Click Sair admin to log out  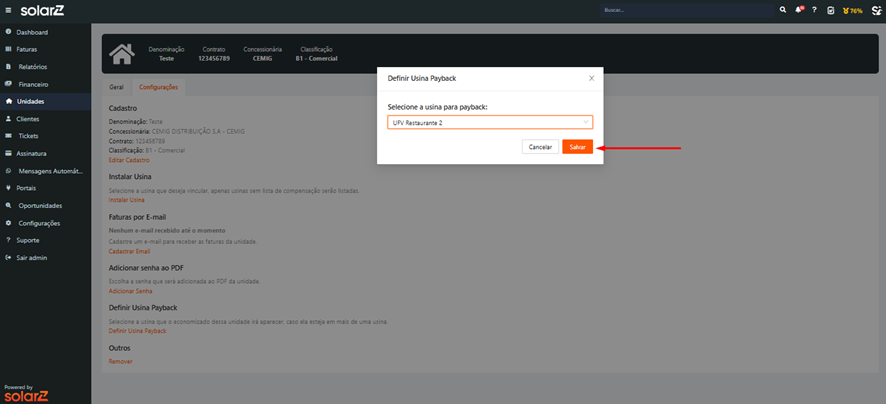pyautogui.click(x=32, y=257)
